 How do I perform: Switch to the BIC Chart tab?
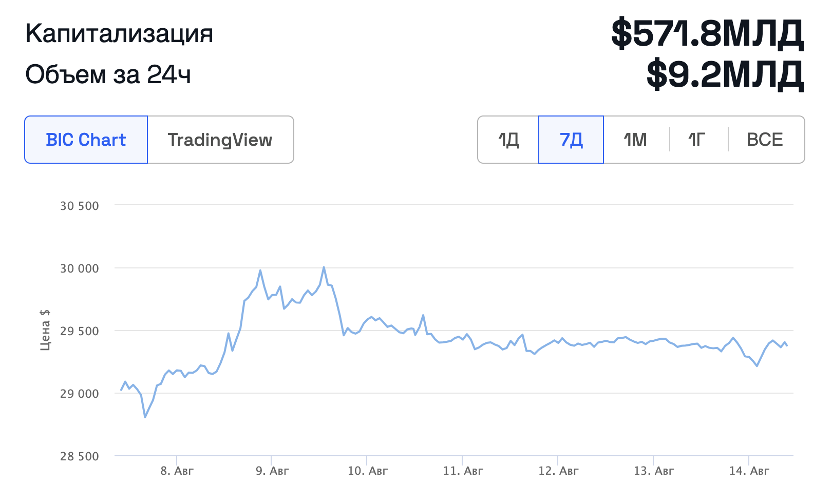tap(86, 140)
